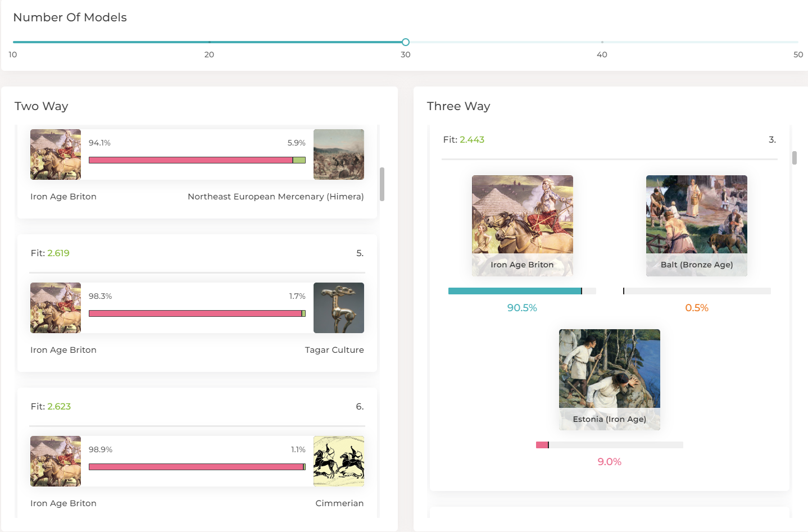808x532 pixels.
Task: Click the 98.9% / 1.1% proportion bar
Action: click(197, 467)
